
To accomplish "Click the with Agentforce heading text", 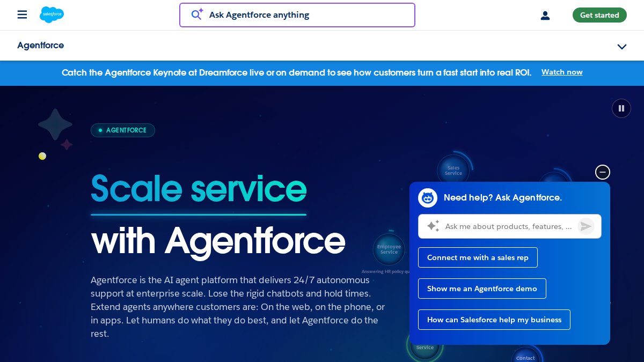I will (218, 241).
